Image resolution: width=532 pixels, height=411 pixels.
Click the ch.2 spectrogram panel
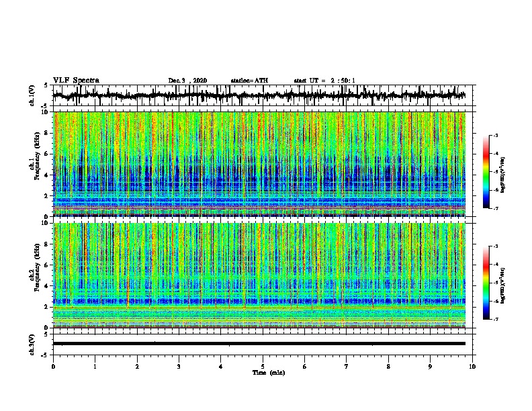pos(259,275)
